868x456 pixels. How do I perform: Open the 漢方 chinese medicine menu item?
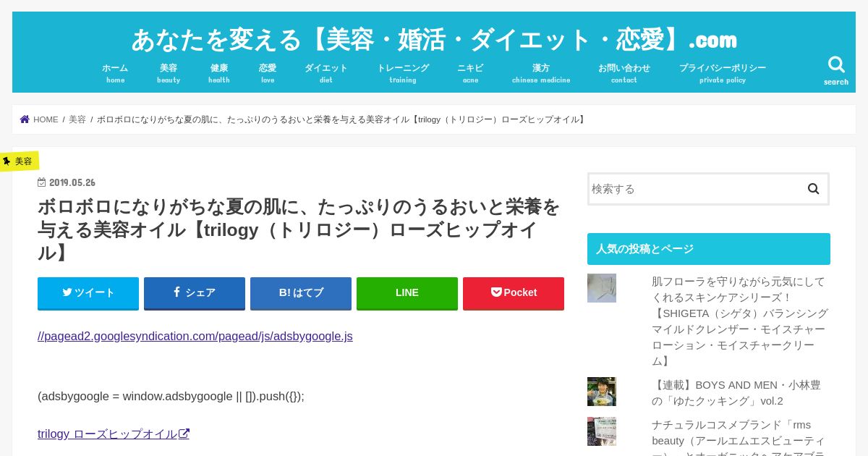(541, 72)
